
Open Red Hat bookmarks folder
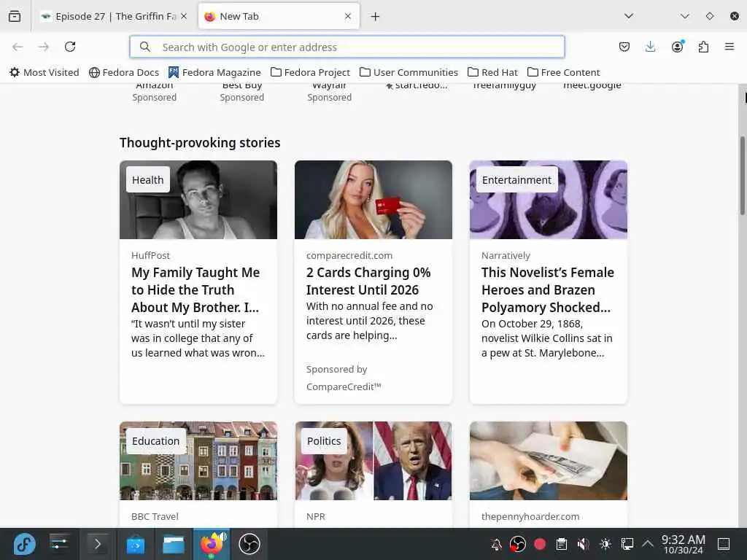point(492,72)
